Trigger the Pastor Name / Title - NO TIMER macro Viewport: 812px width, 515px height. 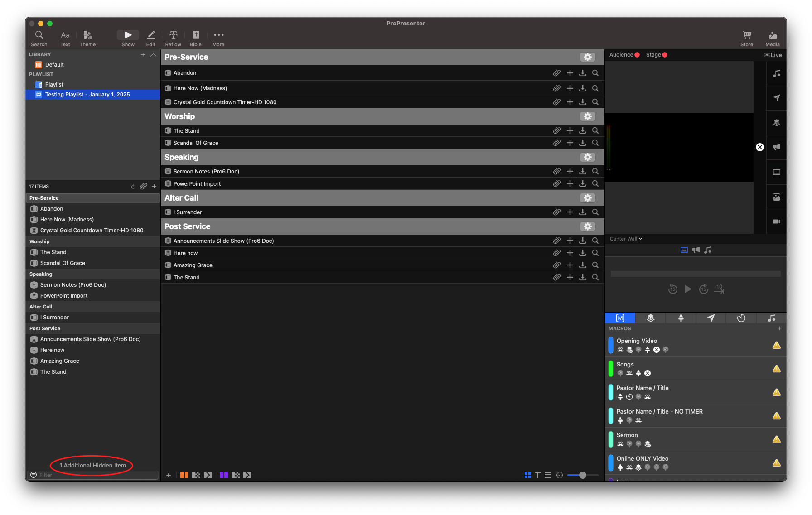(696, 416)
